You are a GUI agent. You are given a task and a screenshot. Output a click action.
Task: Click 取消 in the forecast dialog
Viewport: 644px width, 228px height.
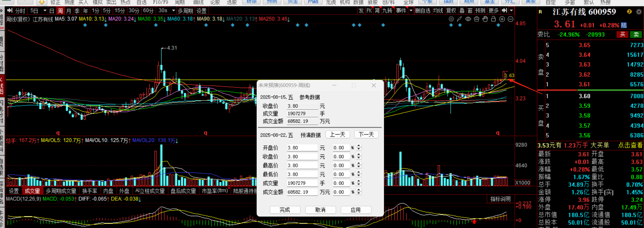(320, 210)
